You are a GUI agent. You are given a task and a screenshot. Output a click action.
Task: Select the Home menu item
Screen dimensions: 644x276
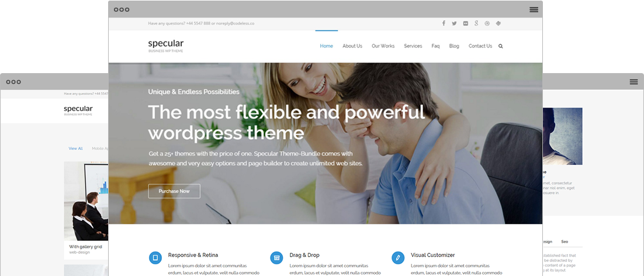pos(327,46)
